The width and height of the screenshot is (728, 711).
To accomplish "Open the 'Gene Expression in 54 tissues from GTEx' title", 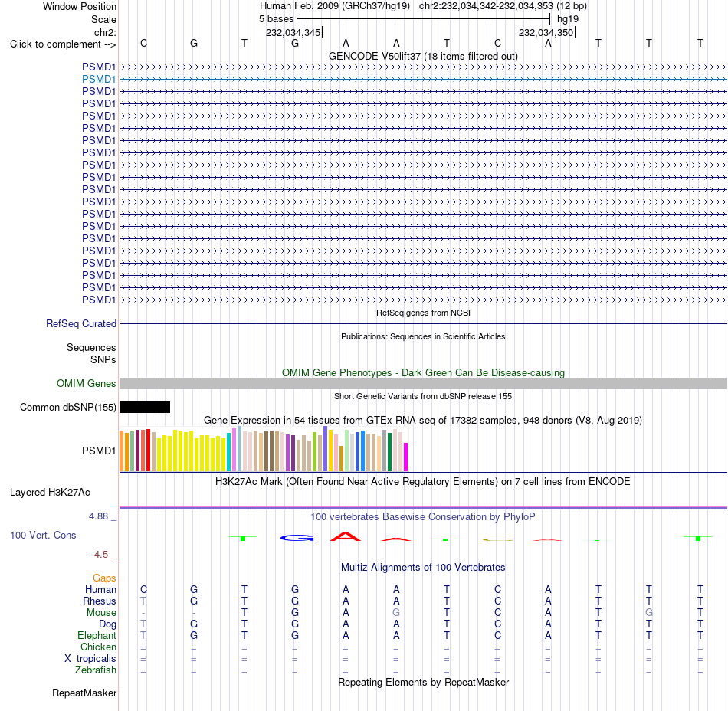I will pos(423,421).
